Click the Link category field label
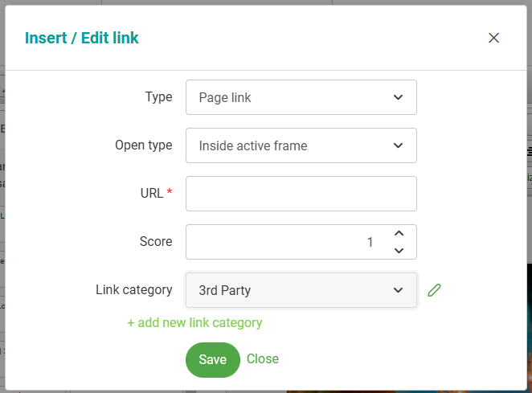532x393 pixels. [x=134, y=290]
